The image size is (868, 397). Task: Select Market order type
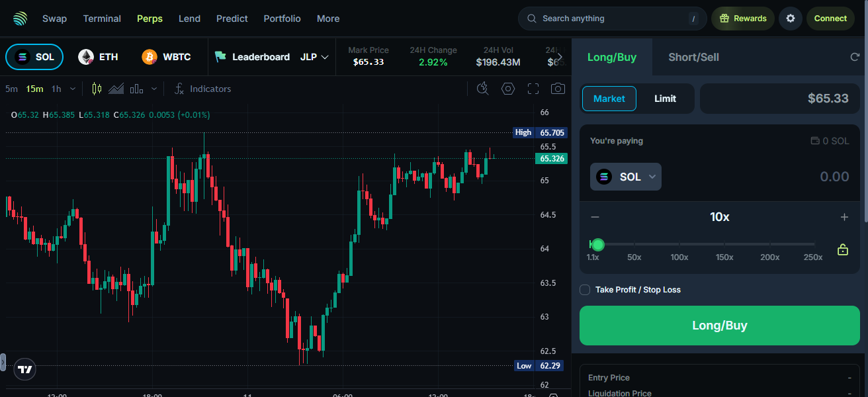[609, 99]
